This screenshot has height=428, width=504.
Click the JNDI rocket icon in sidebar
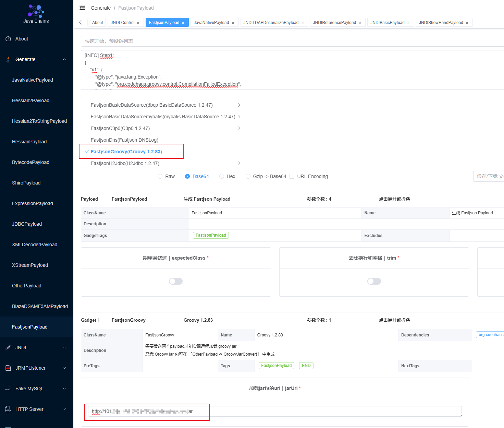coord(8,347)
